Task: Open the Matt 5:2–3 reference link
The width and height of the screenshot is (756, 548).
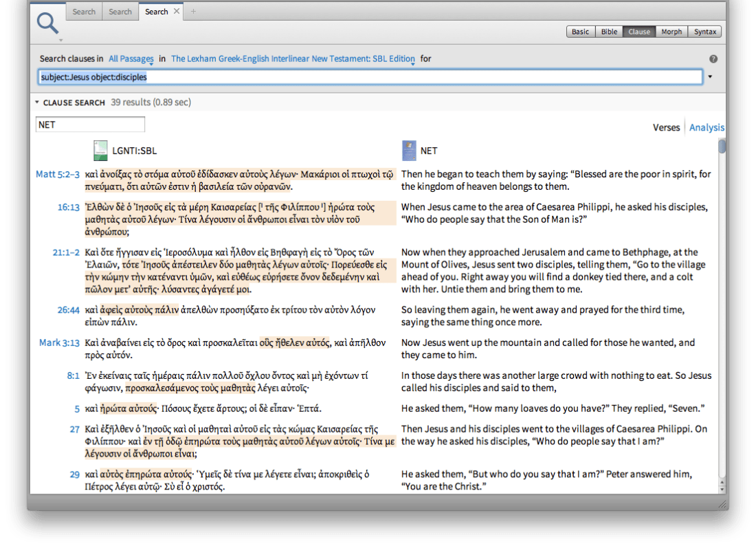Action: [58, 175]
